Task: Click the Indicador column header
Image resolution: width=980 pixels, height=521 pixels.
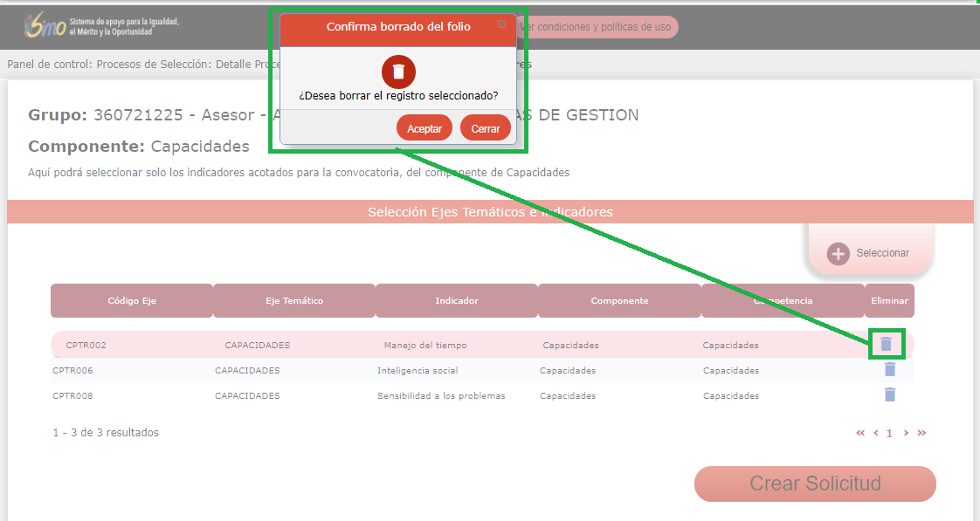Action: (456, 301)
